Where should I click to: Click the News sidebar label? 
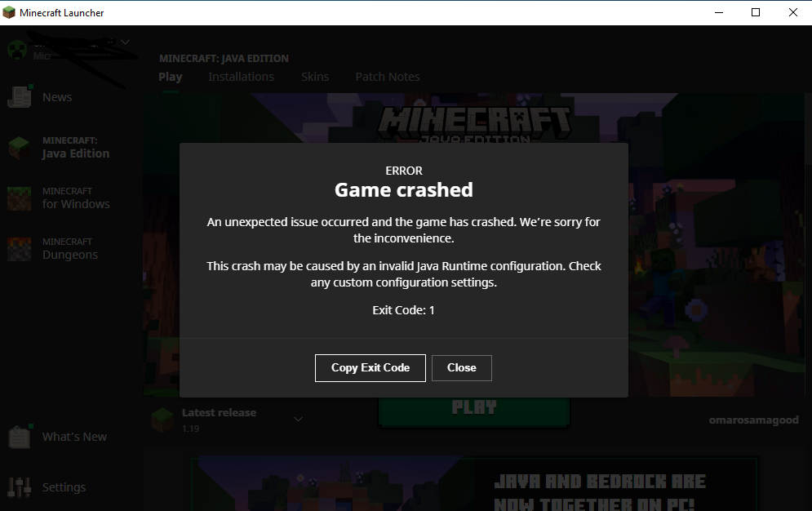[x=57, y=97]
